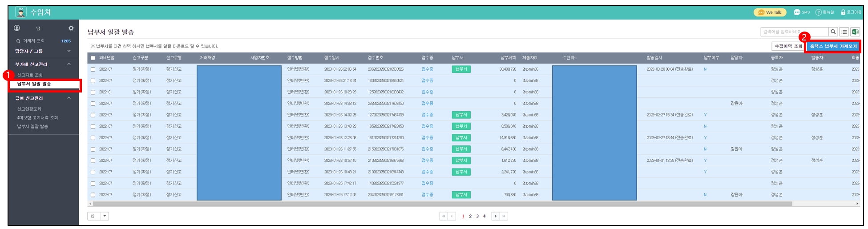Open the SMS speech bubble icon
The image size is (868, 229).
pos(797,12)
